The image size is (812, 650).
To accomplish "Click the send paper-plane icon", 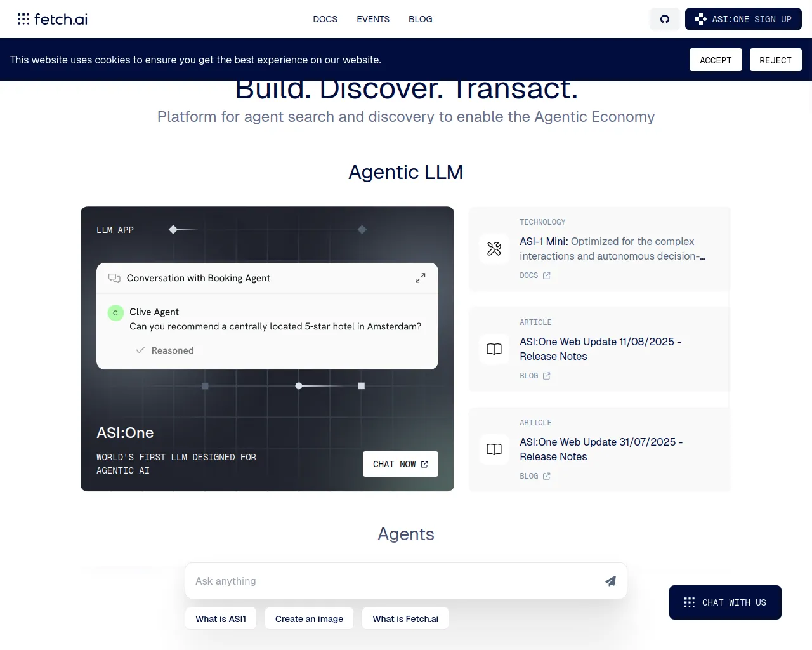I will (x=610, y=581).
